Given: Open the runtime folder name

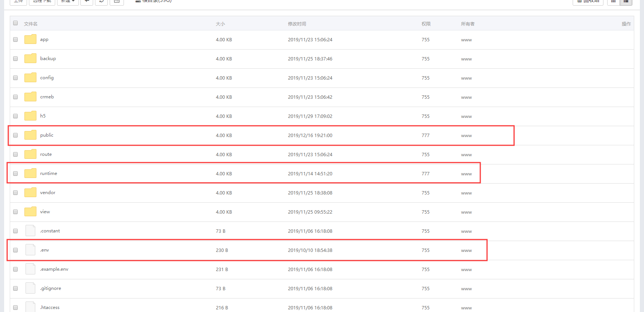Looking at the screenshot, I should point(49,173).
